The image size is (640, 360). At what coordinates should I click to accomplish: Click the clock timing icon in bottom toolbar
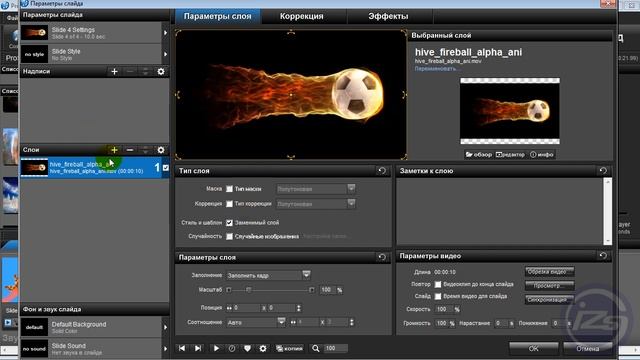[x=231, y=348]
